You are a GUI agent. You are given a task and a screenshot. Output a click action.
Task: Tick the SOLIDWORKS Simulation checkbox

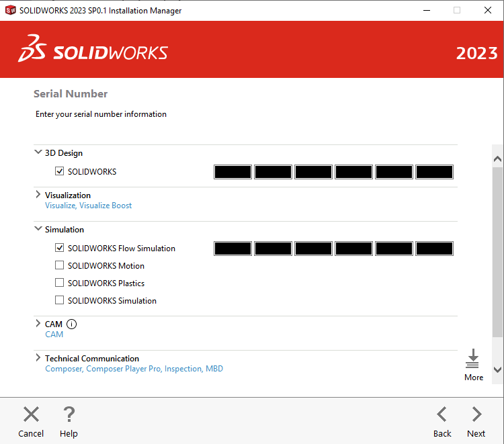tap(60, 301)
